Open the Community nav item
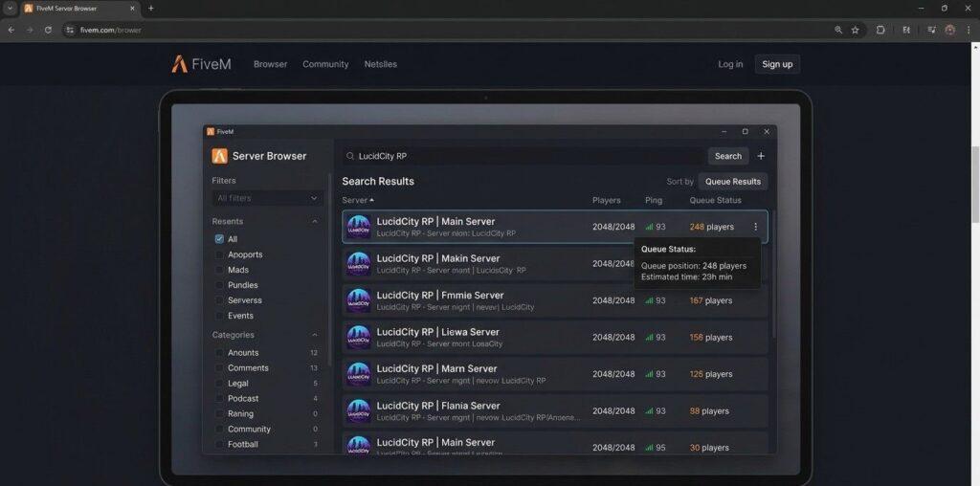Screen dimensions: 980x486 coord(325,64)
